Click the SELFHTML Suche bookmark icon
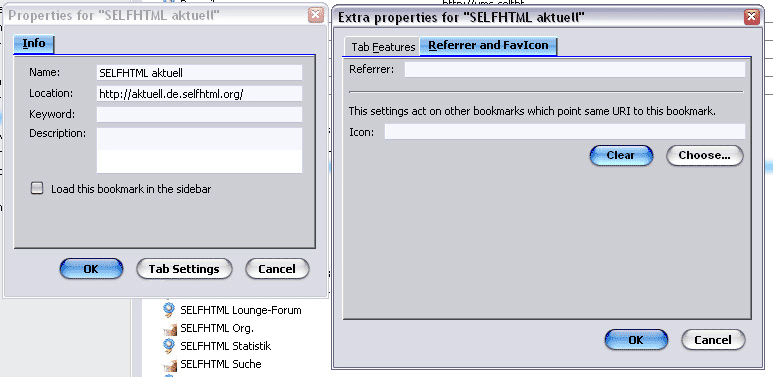This screenshot has height=377, width=773. 170,365
